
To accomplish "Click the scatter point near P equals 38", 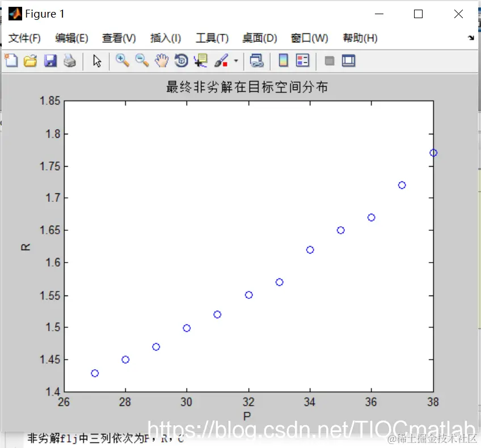I will (x=433, y=153).
